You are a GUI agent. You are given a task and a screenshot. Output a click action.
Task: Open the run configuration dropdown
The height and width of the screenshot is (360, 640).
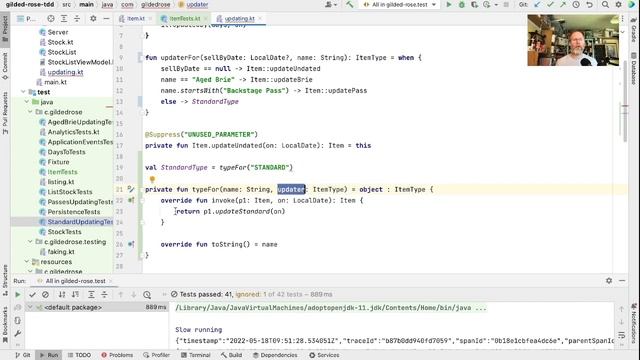400,4
